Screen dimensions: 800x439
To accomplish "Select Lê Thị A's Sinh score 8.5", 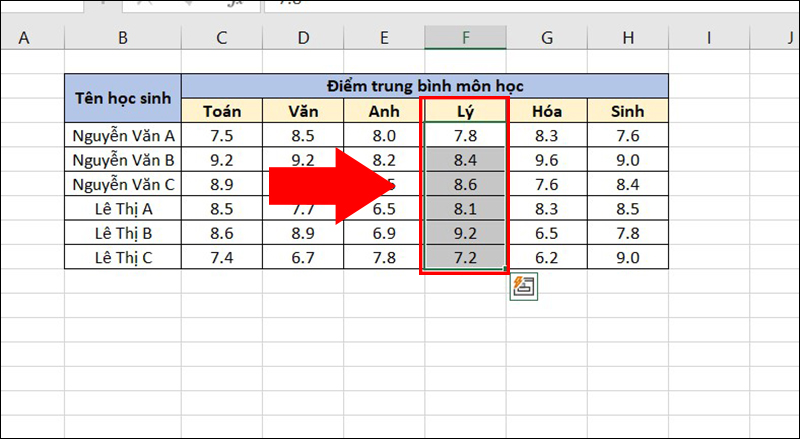I will 628,208.
